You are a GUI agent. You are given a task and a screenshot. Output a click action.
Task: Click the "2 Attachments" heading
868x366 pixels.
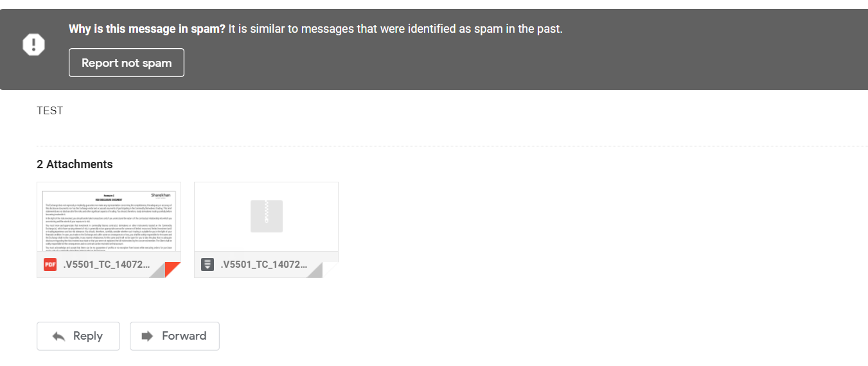75,164
